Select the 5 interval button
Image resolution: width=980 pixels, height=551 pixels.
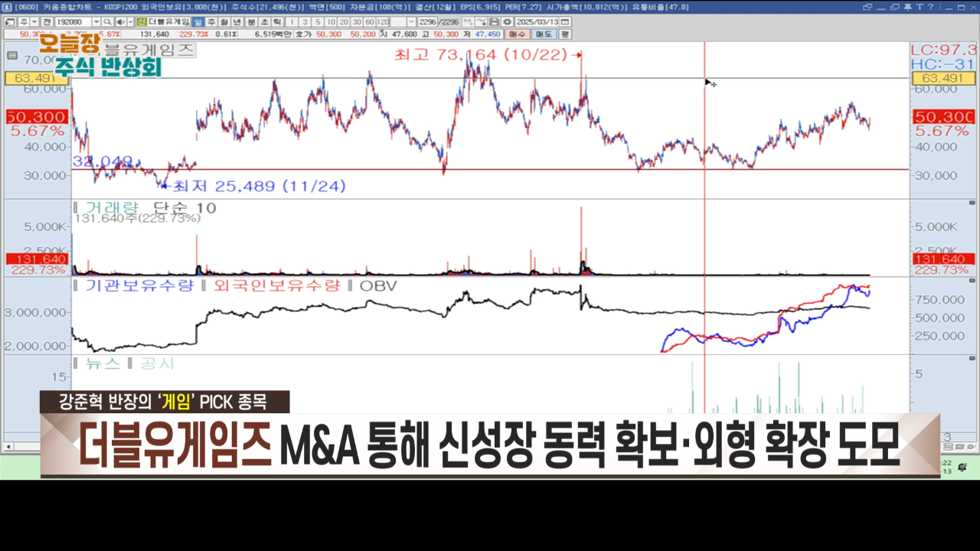(318, 22)
